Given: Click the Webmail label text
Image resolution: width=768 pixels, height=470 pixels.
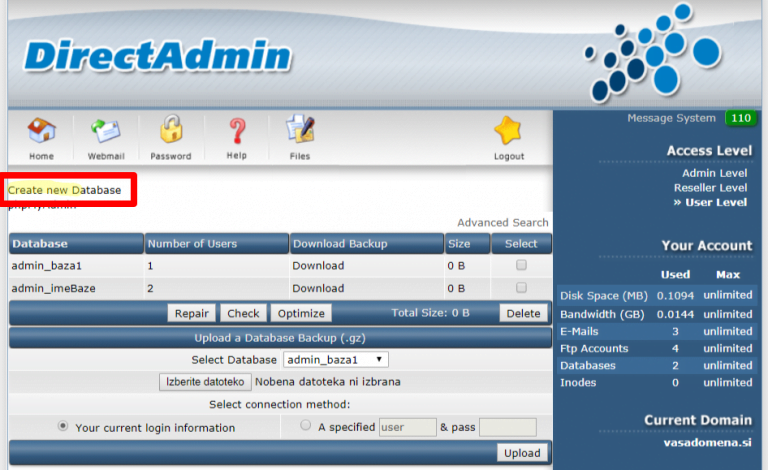Looking at the screenshot, I should [106, 156].
